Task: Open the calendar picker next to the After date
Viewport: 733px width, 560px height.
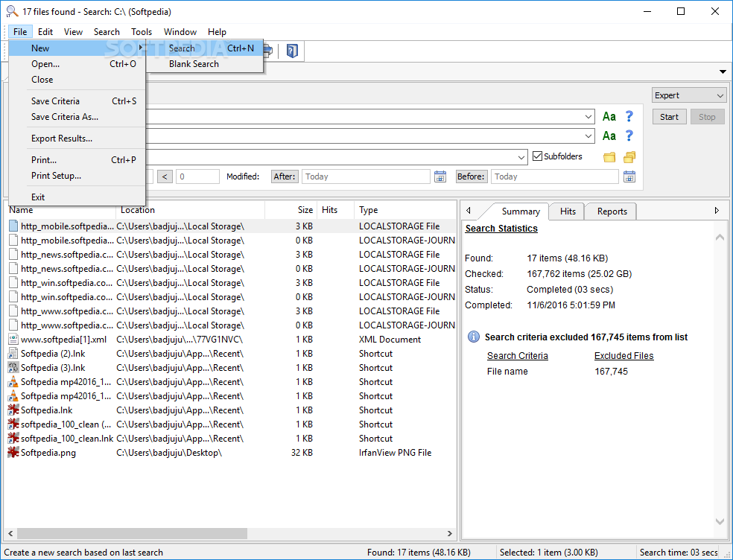Action: pos(440,176)
